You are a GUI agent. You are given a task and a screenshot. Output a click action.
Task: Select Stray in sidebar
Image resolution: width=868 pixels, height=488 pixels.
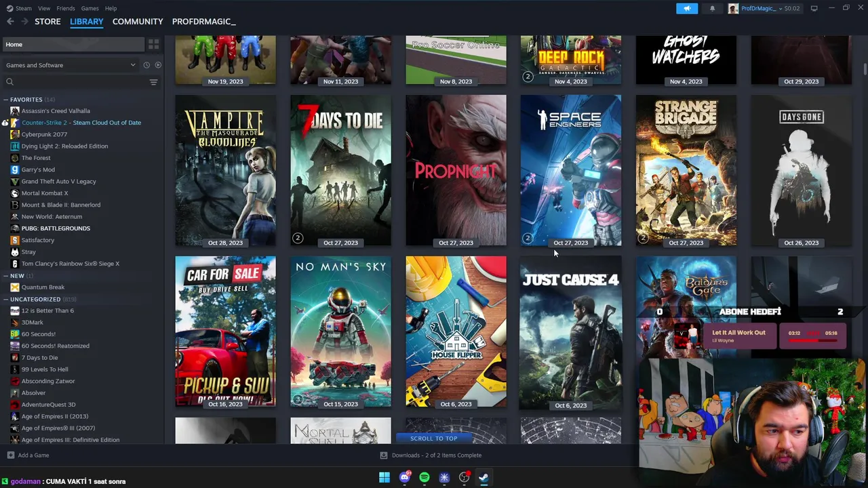pos(28,251)
